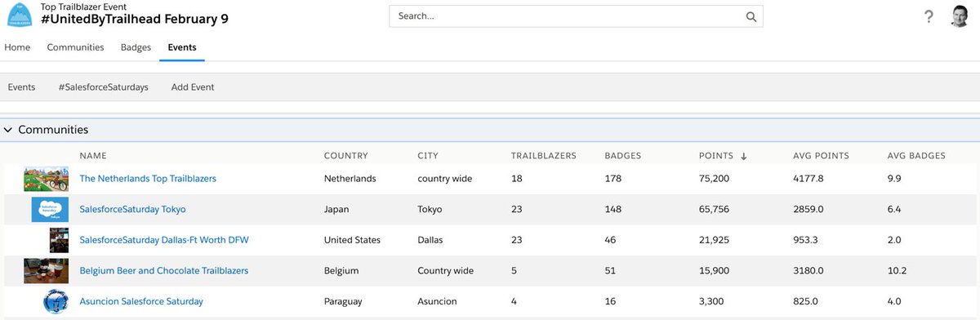This screenshot has width=980, height=320.
Task: Open The Netherlands Top Trailblazers link
Action: 148,178
